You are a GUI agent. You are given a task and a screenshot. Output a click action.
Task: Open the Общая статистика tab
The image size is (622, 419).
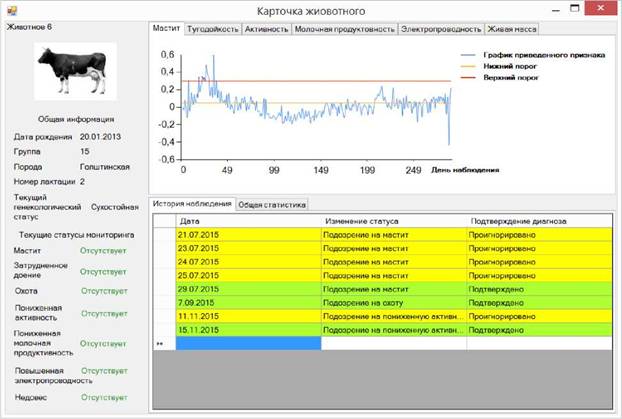click(272, 205)
